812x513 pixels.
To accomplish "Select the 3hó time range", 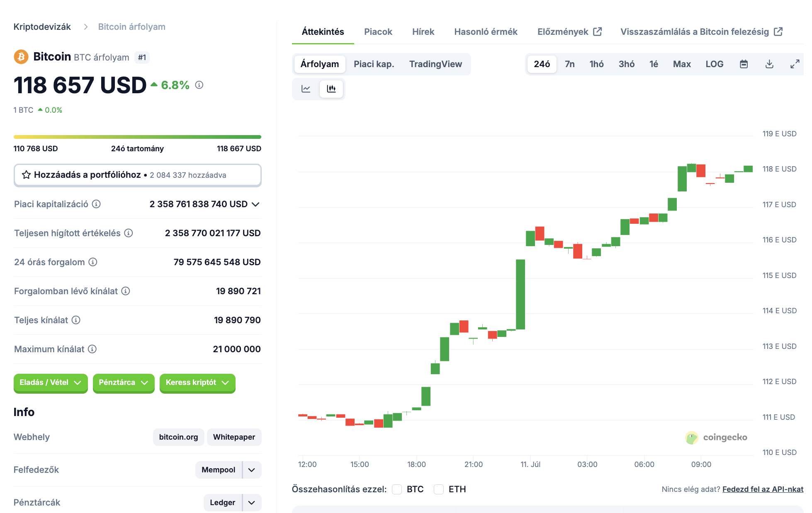I will pyautogui.click(x=627, y=64).
